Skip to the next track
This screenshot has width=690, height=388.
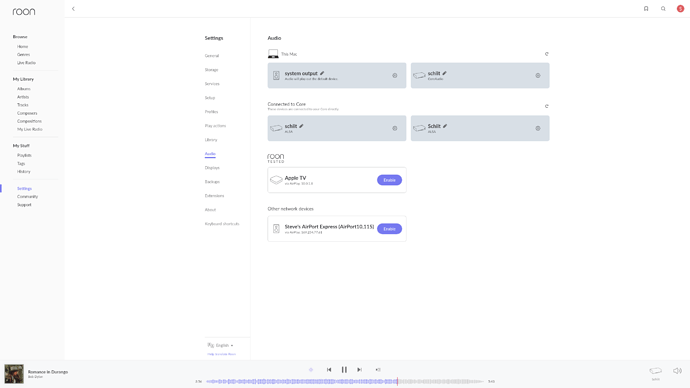click(x=360, y=370)
